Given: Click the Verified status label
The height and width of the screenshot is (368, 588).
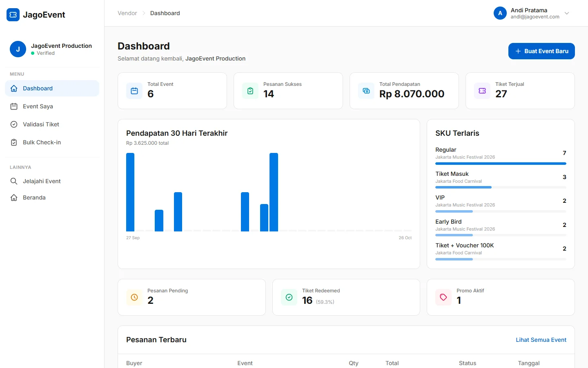Looking at the screenshot, I should [46, 53].
